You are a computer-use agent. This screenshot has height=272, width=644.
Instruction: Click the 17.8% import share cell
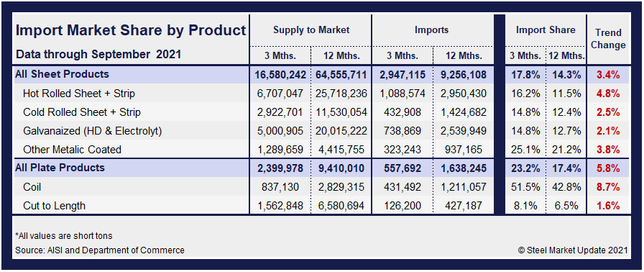click(x=525, y=75)
